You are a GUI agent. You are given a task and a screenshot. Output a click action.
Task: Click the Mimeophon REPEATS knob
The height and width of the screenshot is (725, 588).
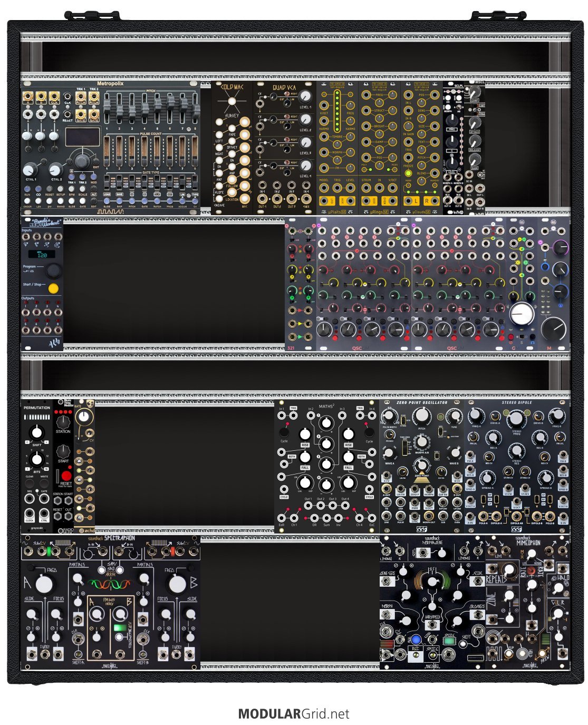pos(509,571)
